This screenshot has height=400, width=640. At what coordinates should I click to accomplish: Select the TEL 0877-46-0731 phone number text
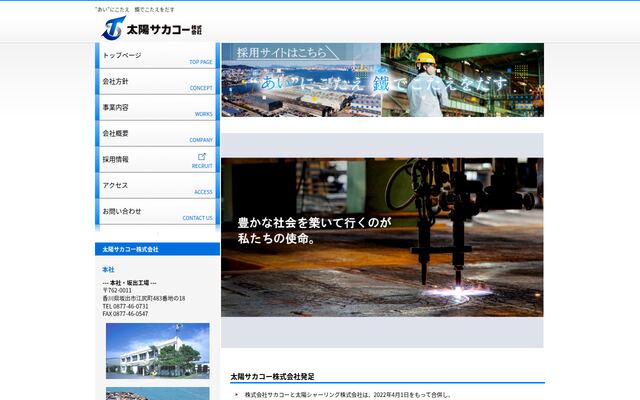(x=125, y=306)
